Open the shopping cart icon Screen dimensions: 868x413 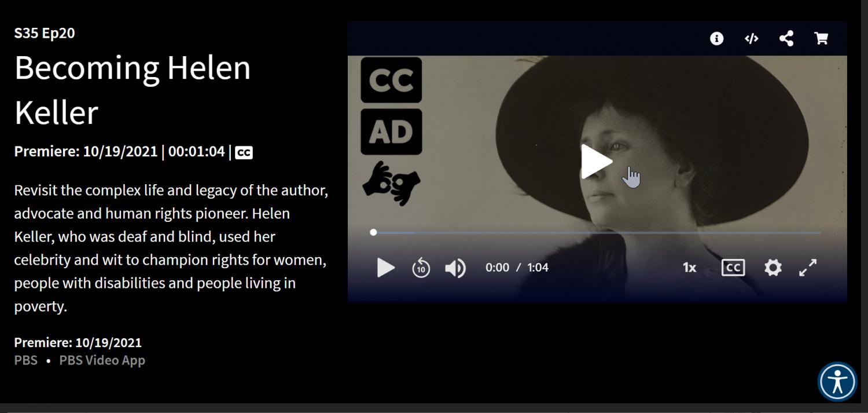pyautogui.click(x=821, y=39)
